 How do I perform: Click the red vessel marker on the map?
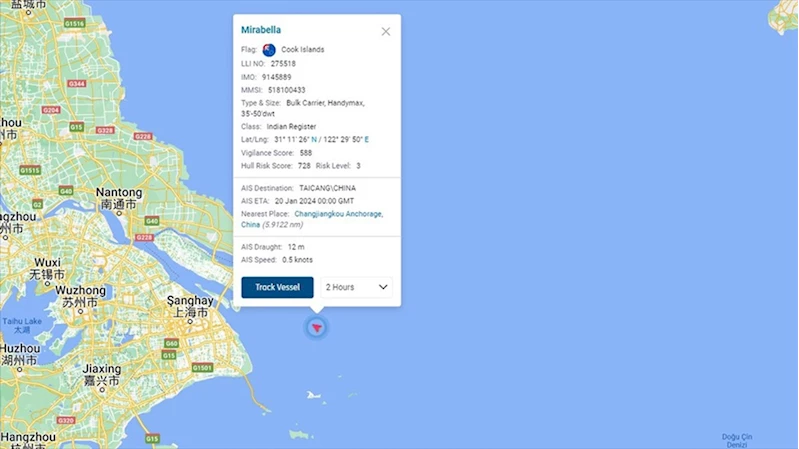(x=316, y=327)
